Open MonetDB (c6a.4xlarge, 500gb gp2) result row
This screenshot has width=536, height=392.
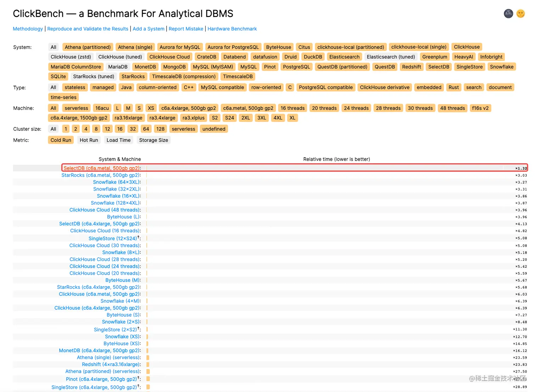pyautogui.click(x=100, y=351)
